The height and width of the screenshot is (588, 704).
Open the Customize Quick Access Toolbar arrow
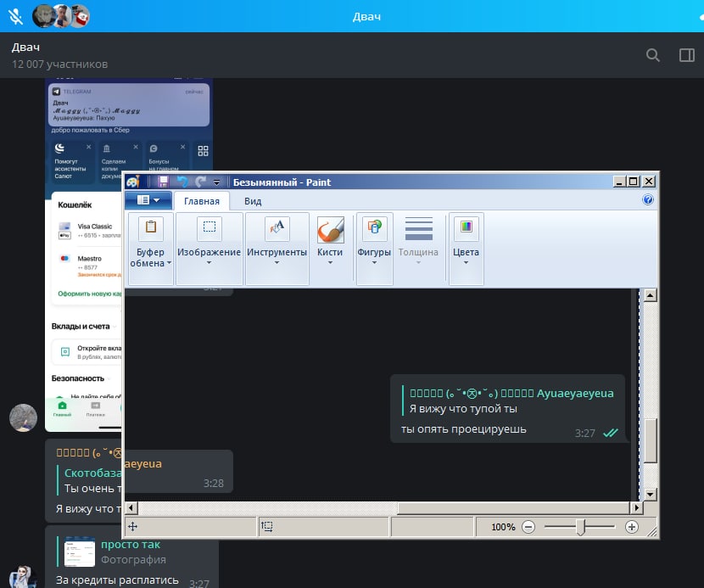click(x=216, y=182)
